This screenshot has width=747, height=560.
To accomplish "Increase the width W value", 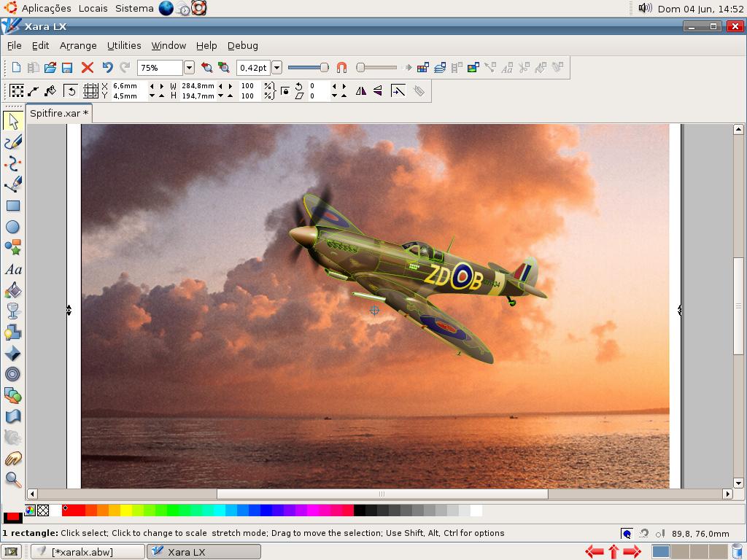I will point(230,86).
